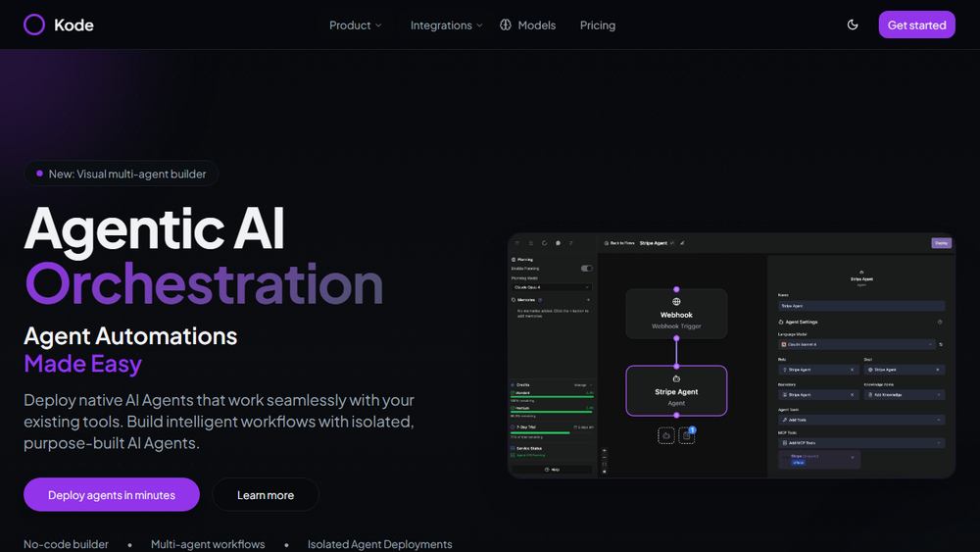Click the brain icon beside Models
The image size is (980, 552).
click(x=506, y=25)
